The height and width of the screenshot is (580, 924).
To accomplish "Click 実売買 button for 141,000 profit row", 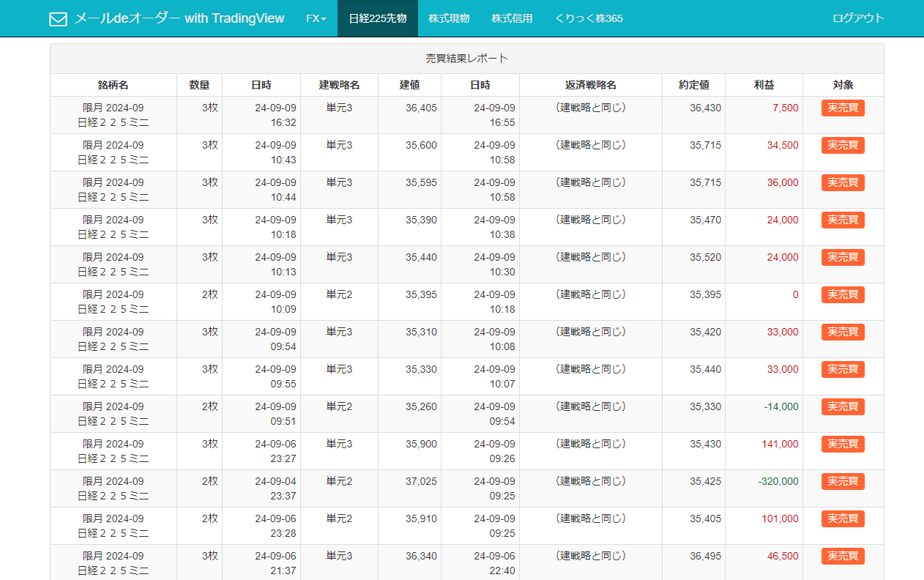I will click(x=843, y=445).
